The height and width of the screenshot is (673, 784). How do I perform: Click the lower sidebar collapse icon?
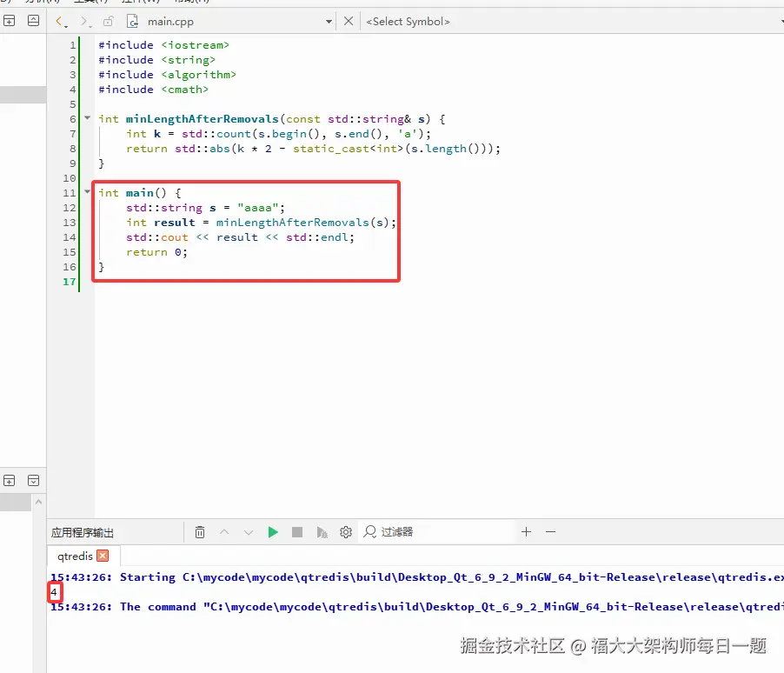34,481
